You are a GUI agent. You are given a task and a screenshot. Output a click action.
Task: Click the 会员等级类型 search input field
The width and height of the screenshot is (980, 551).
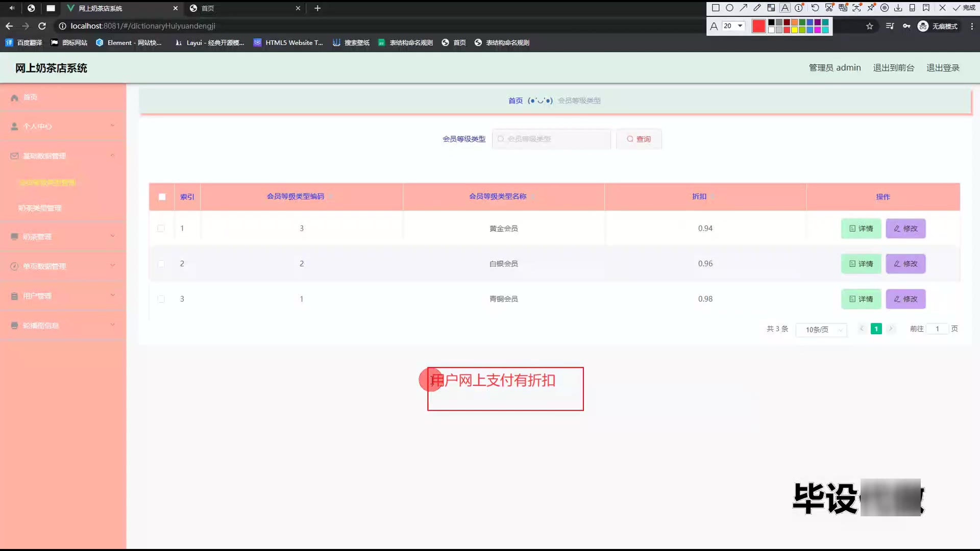[x=551, y=139]
